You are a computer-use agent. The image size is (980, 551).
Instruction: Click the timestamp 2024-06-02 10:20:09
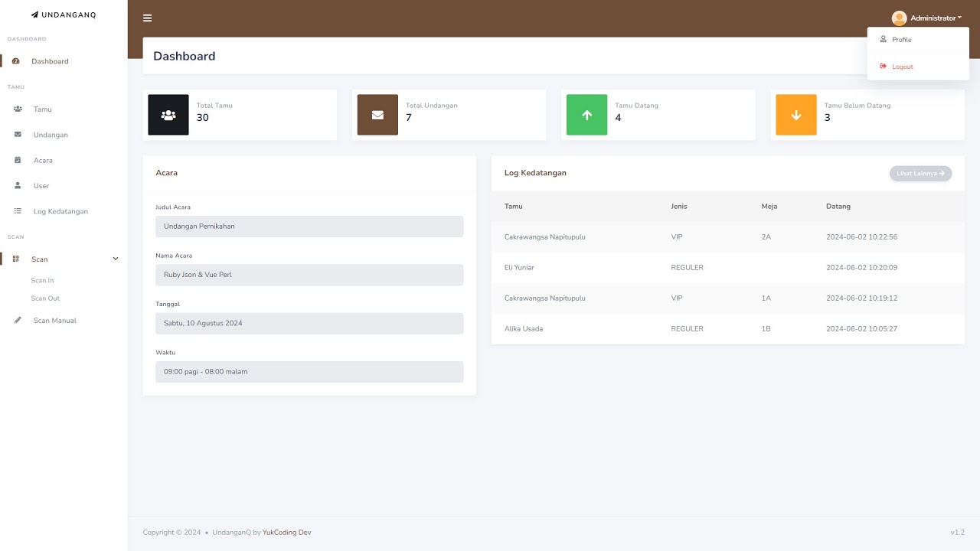tap(861, 268)
